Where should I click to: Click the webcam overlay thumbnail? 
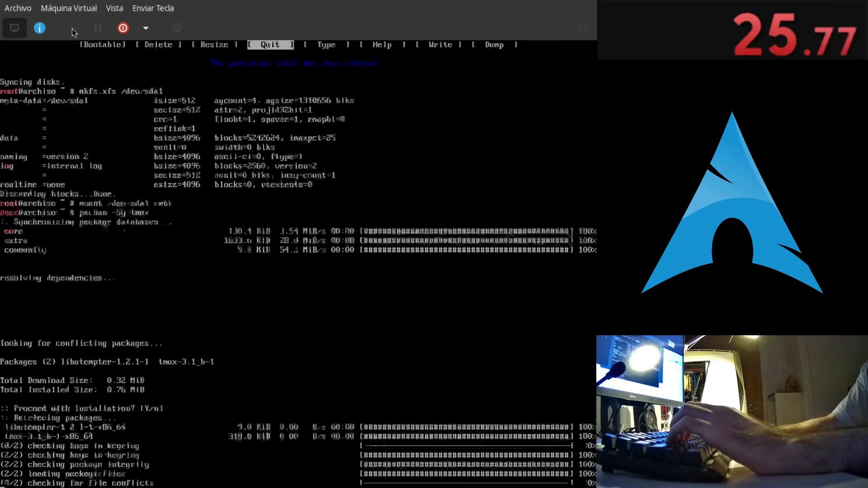(x=732, y=411)
